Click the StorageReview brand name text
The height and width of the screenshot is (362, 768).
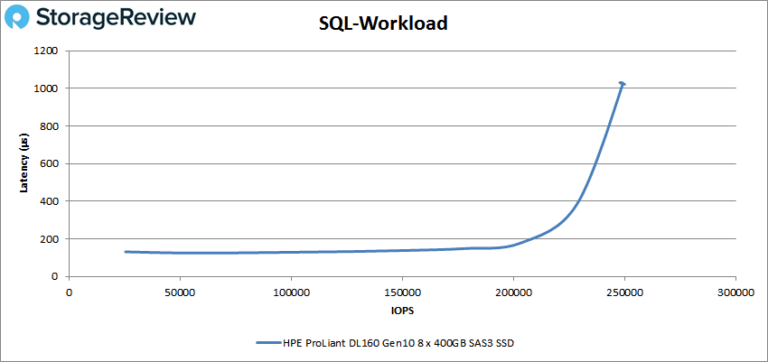pyautogui.click(x=116, y=17)
